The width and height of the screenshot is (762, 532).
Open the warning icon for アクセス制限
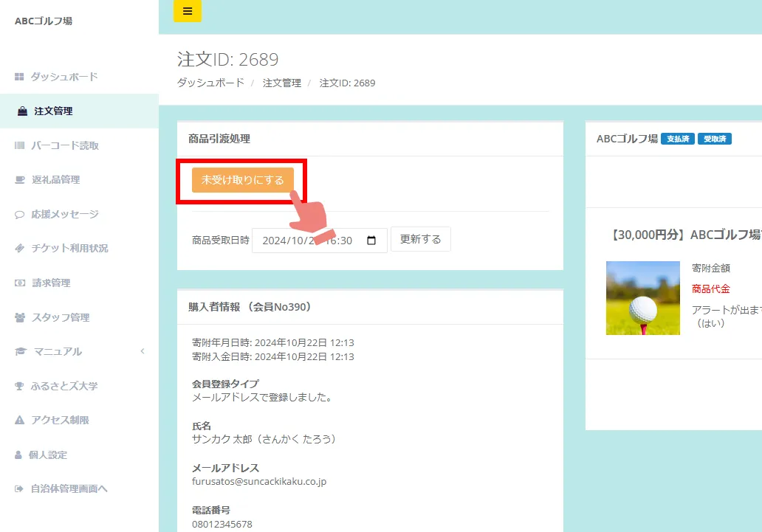(x=20, y=421)
